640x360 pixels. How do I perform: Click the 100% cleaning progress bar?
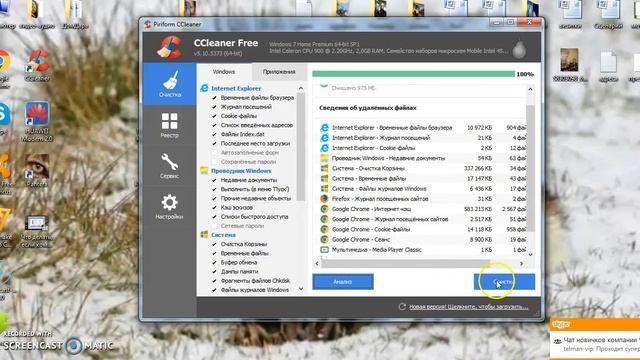coord(413,74)
